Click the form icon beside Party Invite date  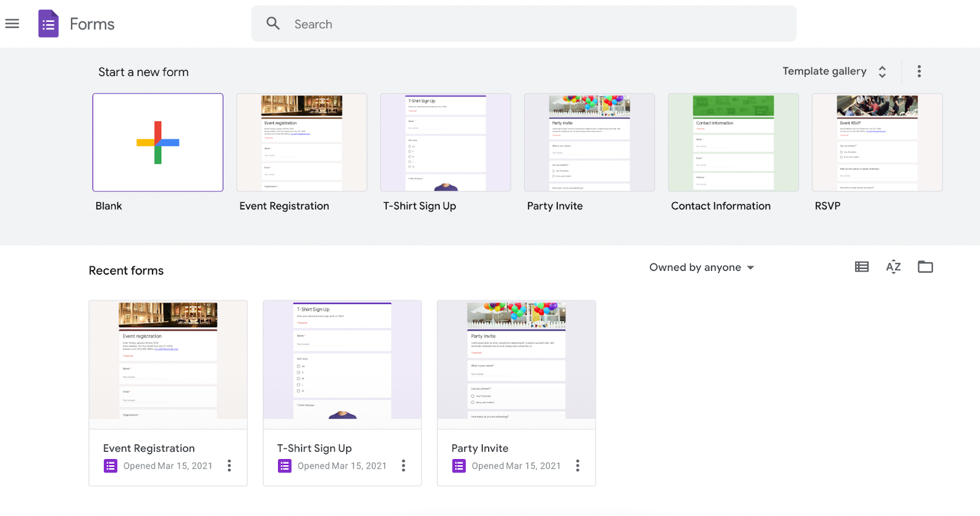coord(459,466)
